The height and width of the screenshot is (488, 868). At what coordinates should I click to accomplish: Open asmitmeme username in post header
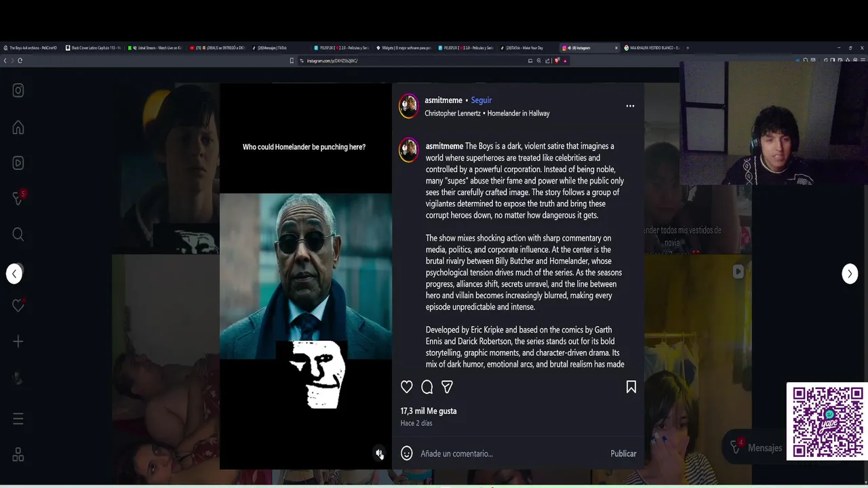click(443, 100)
